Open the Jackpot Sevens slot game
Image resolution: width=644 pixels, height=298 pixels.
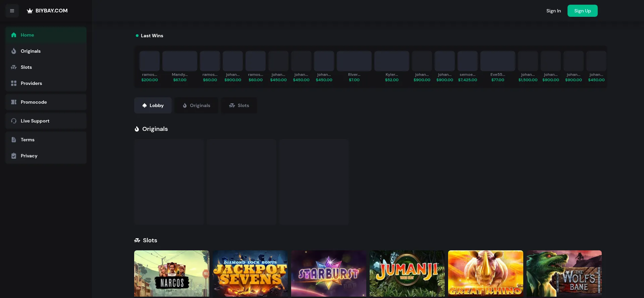pyautogui.click(x=250, y=274)
